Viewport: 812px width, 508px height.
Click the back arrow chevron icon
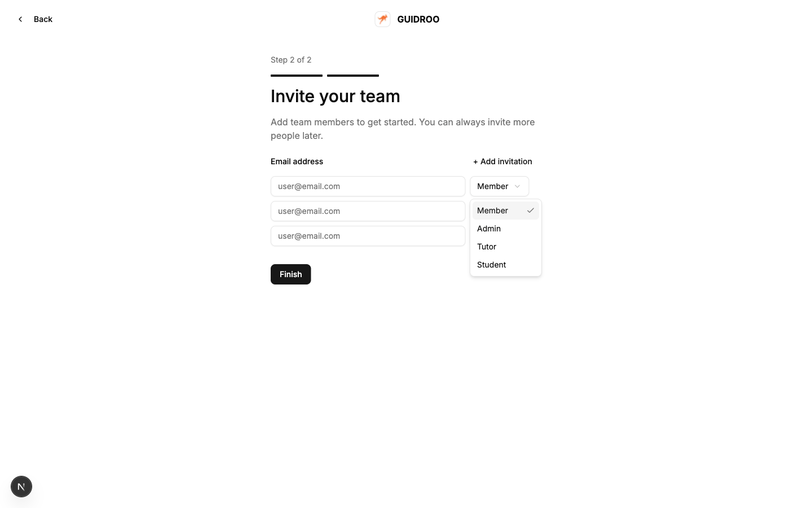(x=20, y=19)
